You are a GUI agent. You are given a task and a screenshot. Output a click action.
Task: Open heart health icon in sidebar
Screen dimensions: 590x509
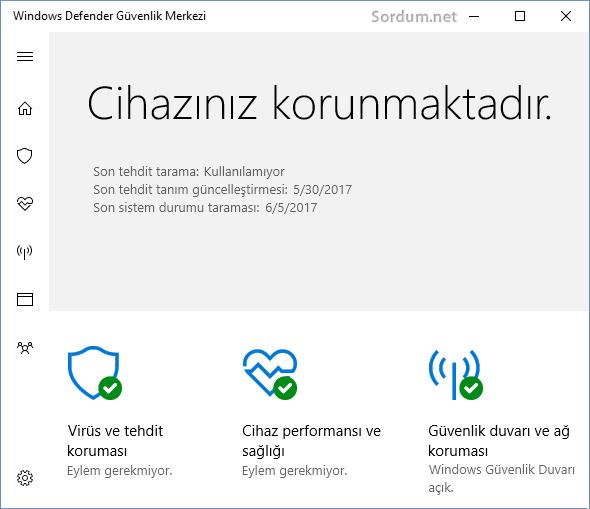(25, 204)
